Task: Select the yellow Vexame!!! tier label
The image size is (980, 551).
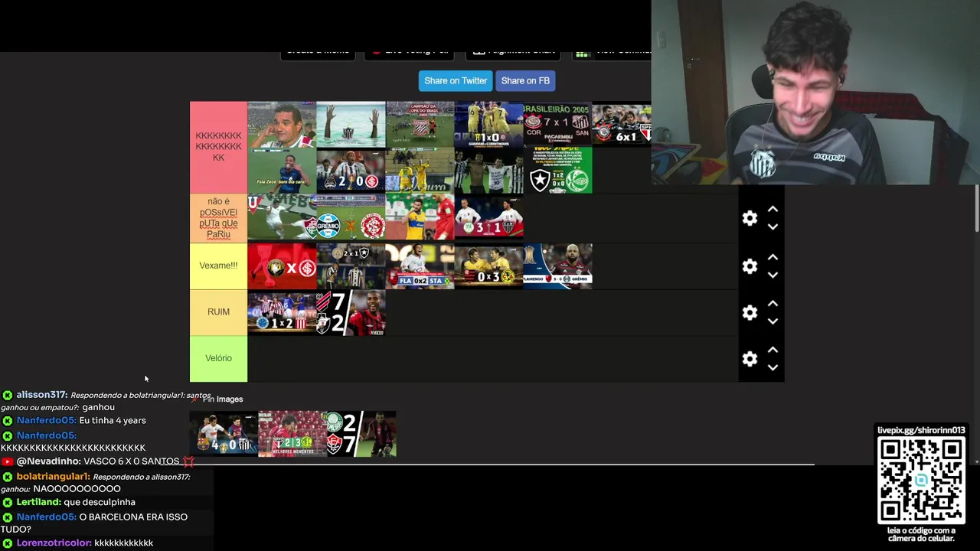Action: point(218,266)
